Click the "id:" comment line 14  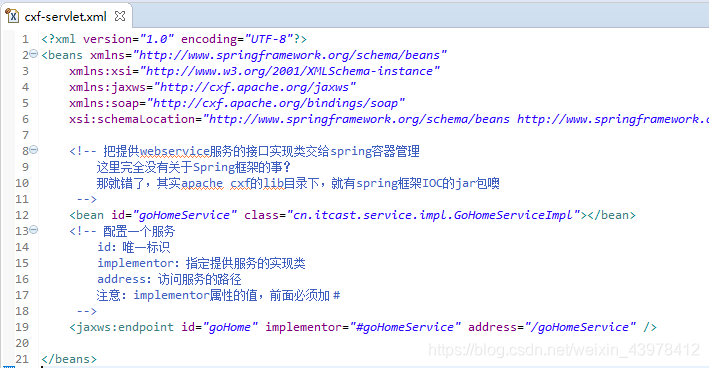[133, 247]
